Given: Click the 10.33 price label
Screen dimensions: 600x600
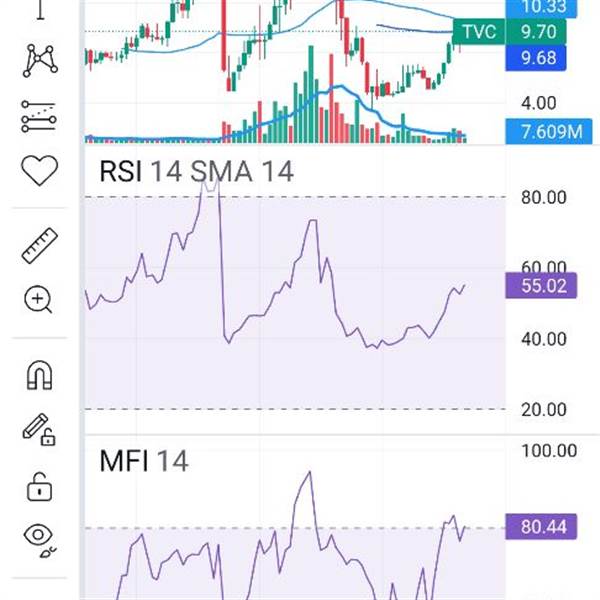Looking at the screenshot, I should pos(541,7).
